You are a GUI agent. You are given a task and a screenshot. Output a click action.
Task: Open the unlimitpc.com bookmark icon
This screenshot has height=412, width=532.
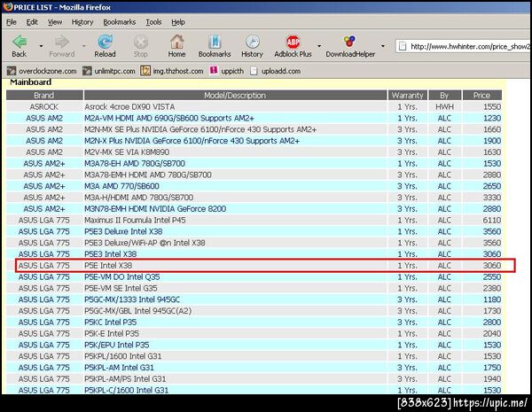tap(87, 71)
